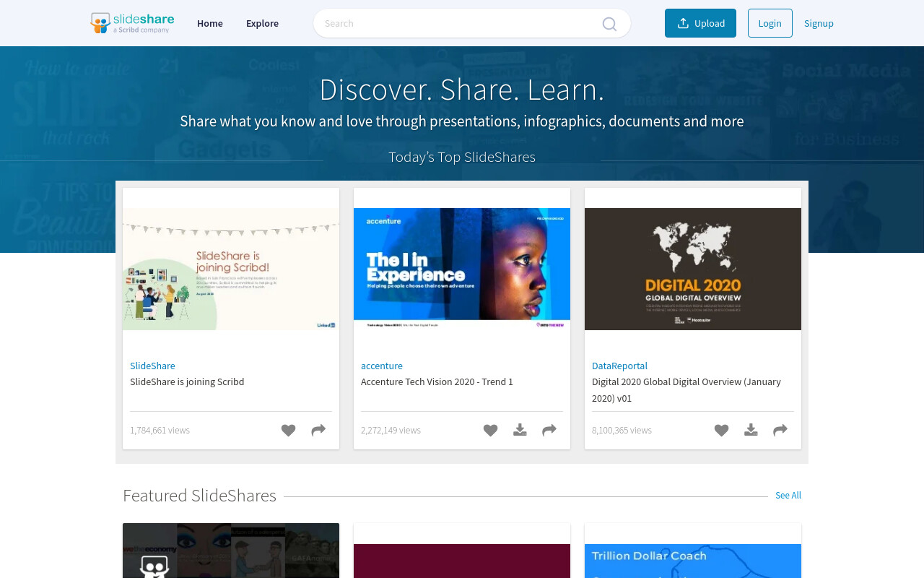
Task: Click the Login button
Action: pos(770,23)
